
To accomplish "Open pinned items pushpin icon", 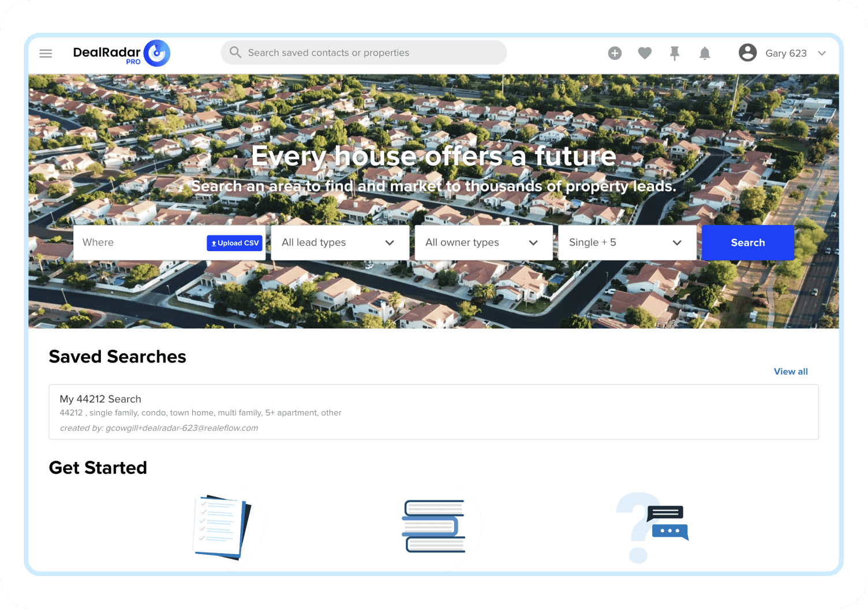I will [x=675, y=54].
